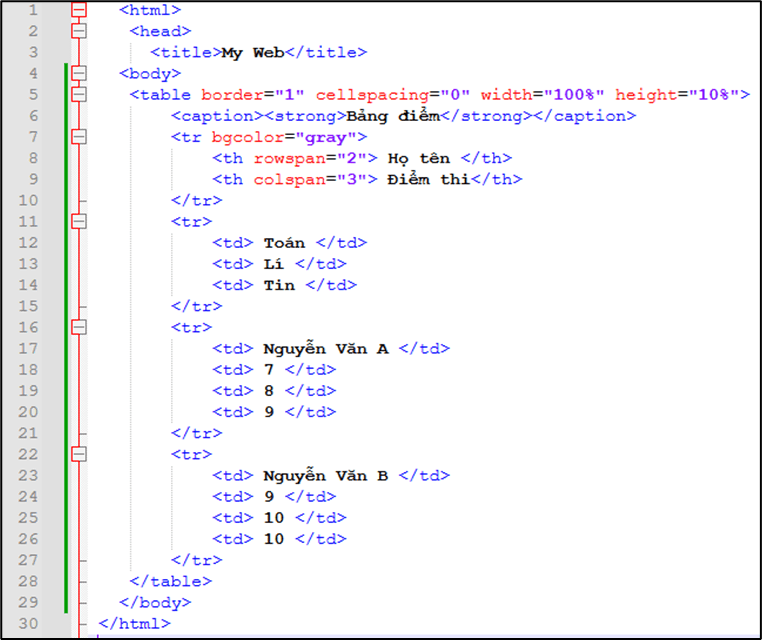The width and height of the screenshot is (762, 640).
Task: Click the closing </table> tag
Action: pyautogui.click(x=170, y=581)
